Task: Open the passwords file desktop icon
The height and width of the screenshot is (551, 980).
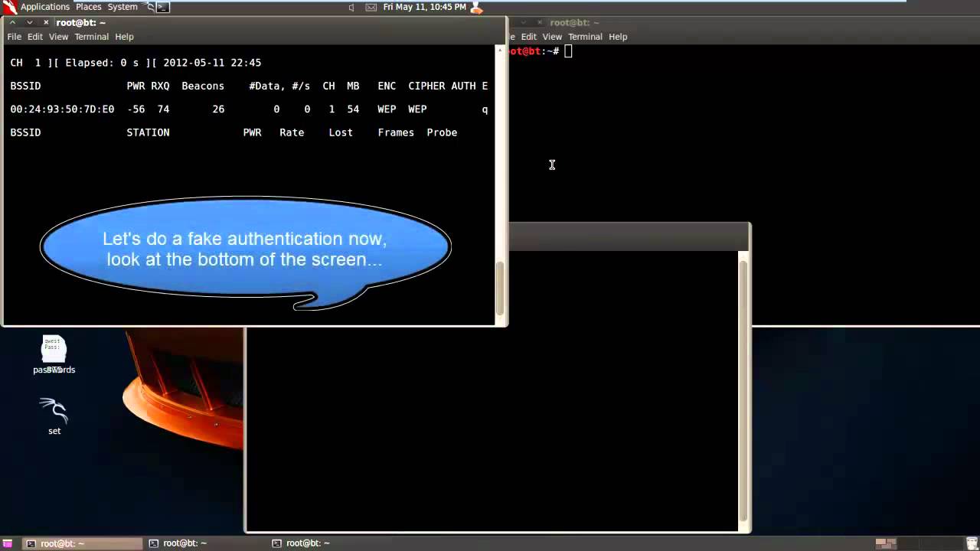Action: tap(54, 356)
